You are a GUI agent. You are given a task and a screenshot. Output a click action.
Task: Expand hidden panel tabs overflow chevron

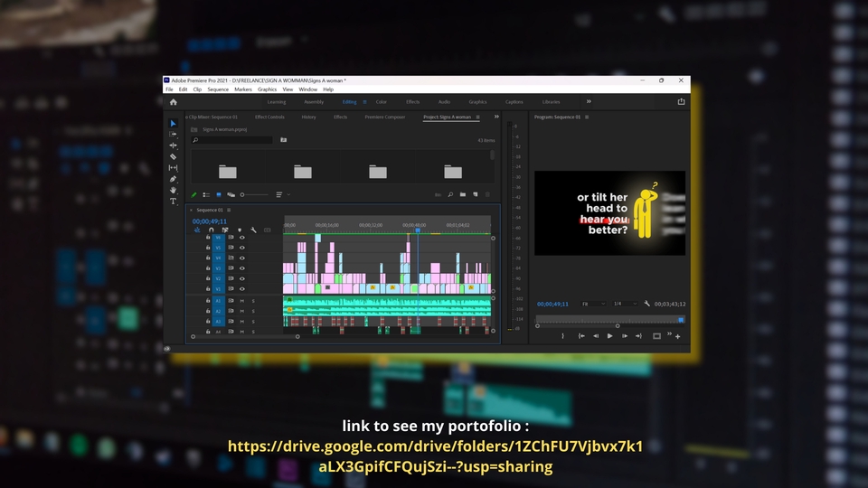[496, 117]
